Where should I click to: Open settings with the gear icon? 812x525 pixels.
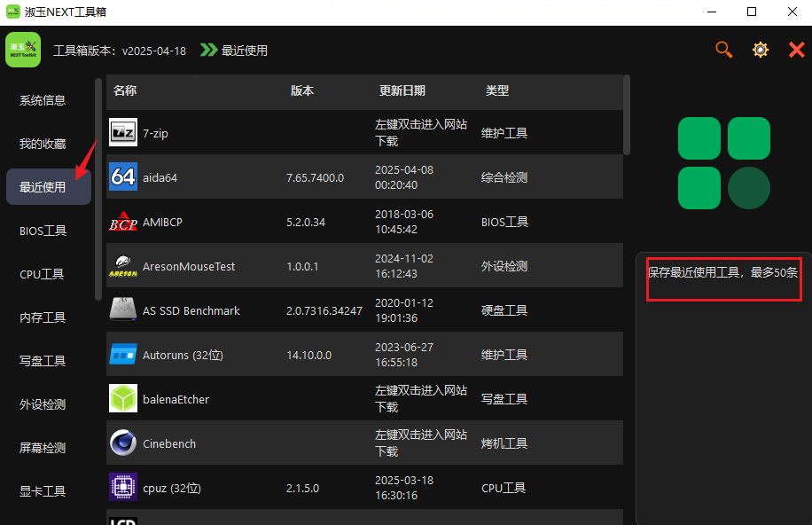coord(761,51)
